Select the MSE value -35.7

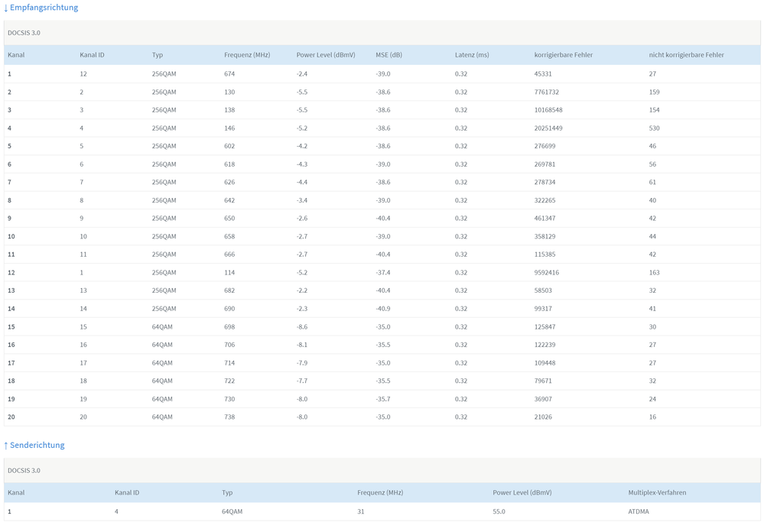coord(383,399)
